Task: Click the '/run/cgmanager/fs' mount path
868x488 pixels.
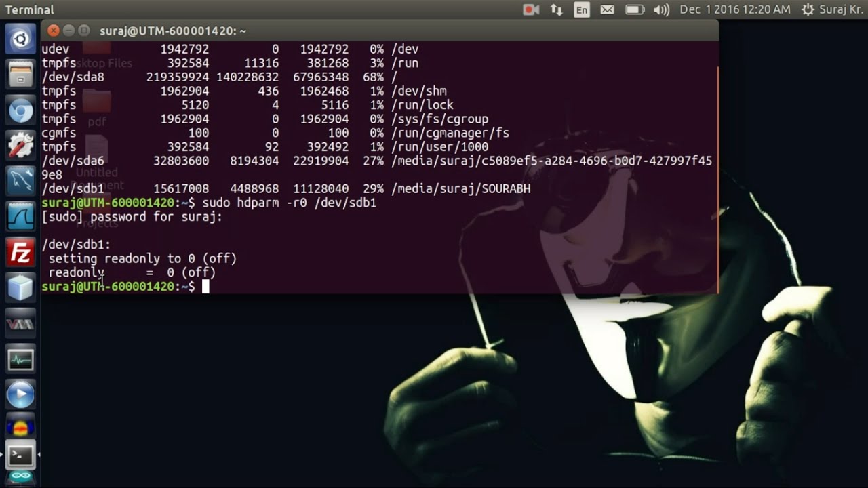Action: (450, 134)
